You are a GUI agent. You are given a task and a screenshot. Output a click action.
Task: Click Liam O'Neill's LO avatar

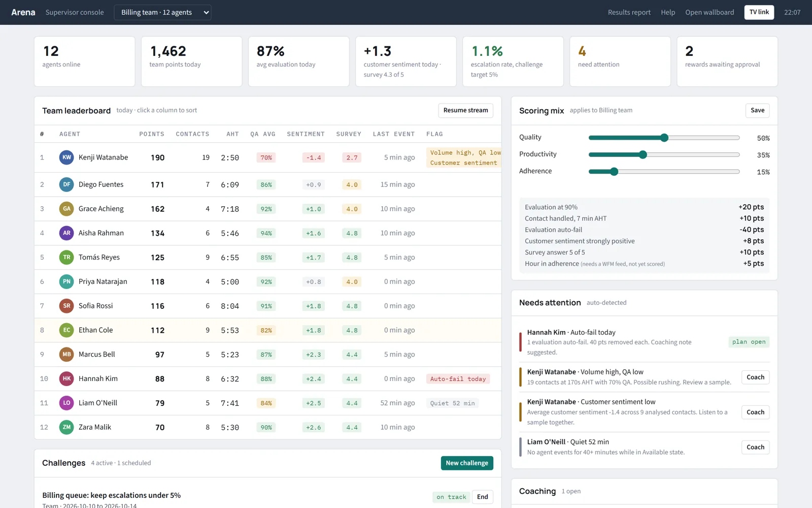click(x=66, y=403)
